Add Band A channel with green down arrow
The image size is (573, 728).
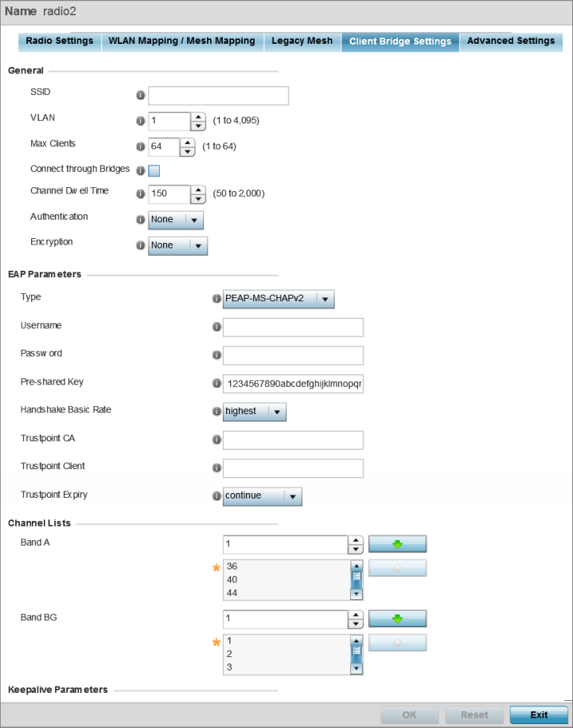coord(398,544)
